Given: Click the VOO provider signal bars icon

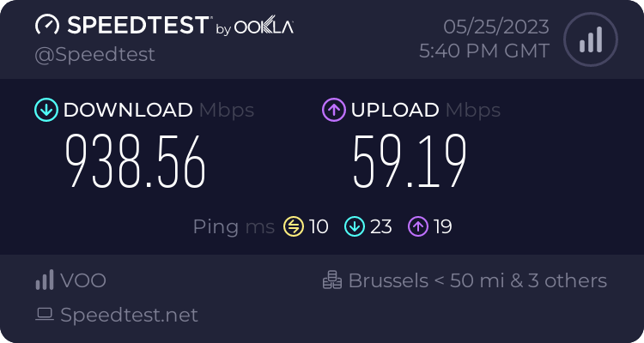Looking at the screenshot, I should click(45, 280).
